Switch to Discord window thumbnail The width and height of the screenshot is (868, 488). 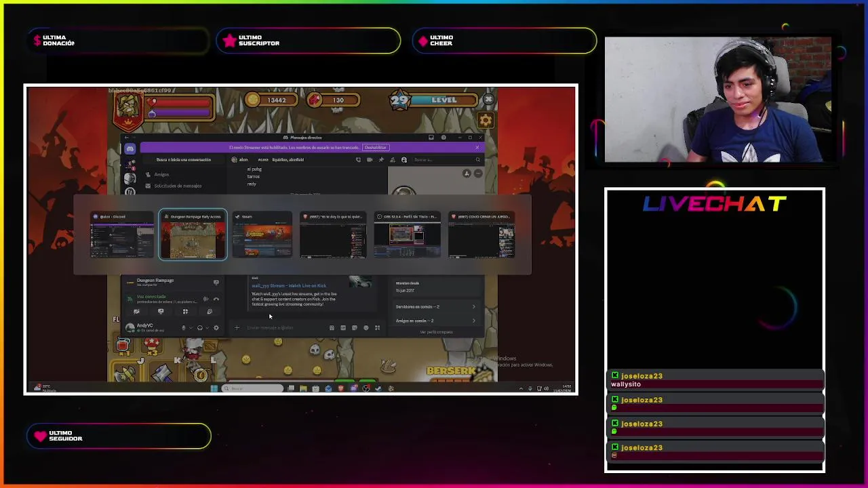[122, 235]
